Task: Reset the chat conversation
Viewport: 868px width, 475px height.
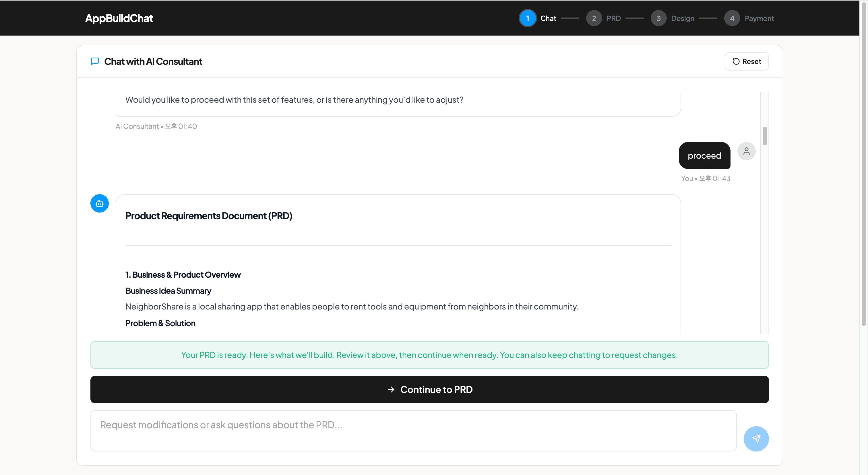Action: (x=747, y=61)
